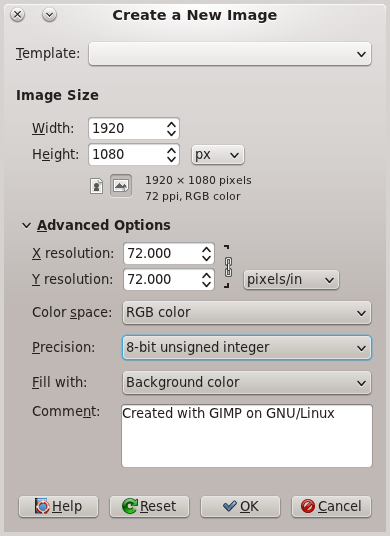Select landscape orientation icon
Viewport: 390px width, 536px height.
coord(121,186)
